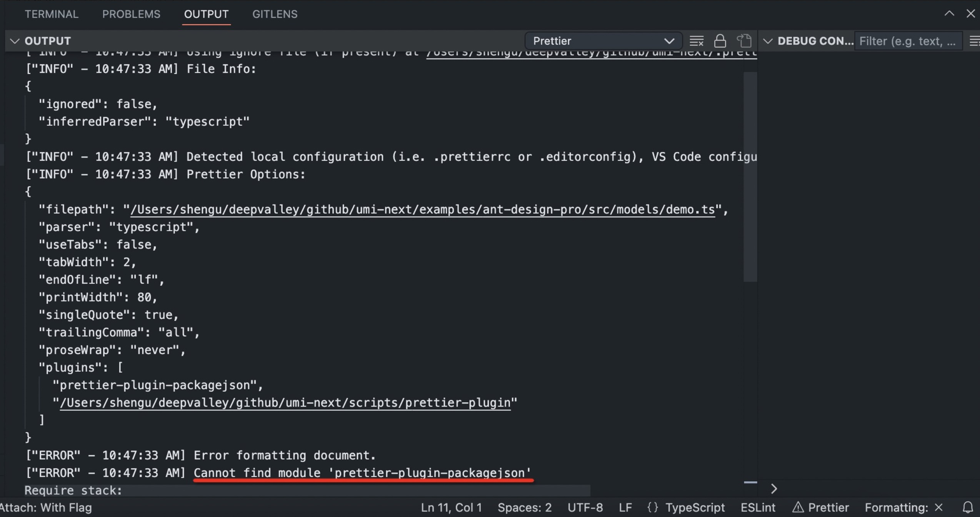Screen dimensions: 980x517
Task: Open notifications bell
Action: click(968, 508)
